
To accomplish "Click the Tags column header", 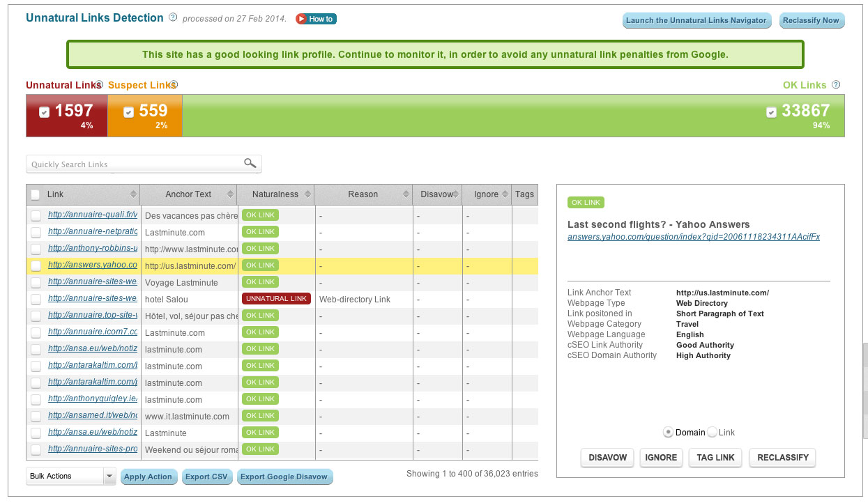I will click(x=524, y=194).
